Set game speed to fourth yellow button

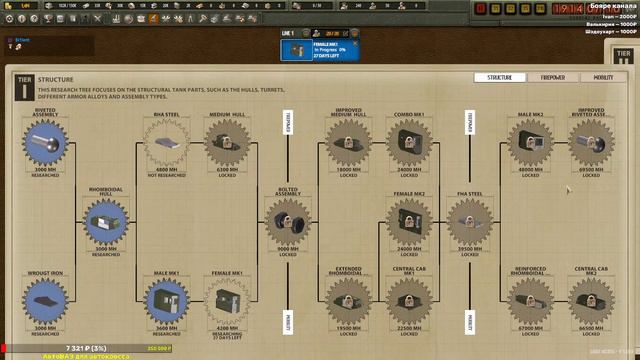(540, 9)
